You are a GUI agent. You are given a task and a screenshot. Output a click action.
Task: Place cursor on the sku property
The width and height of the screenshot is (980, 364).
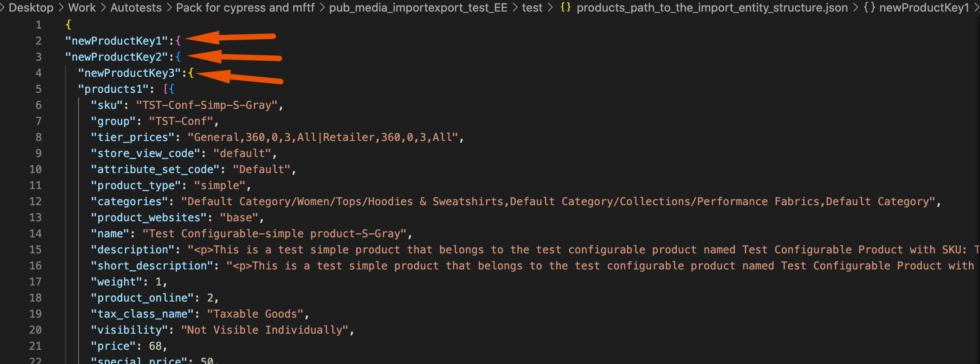[106, 105]
